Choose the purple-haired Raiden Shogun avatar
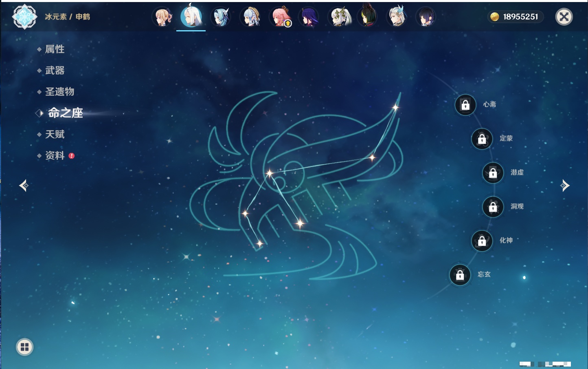The image size is (588, 369). pyautogui.click(x=309, y=17)
